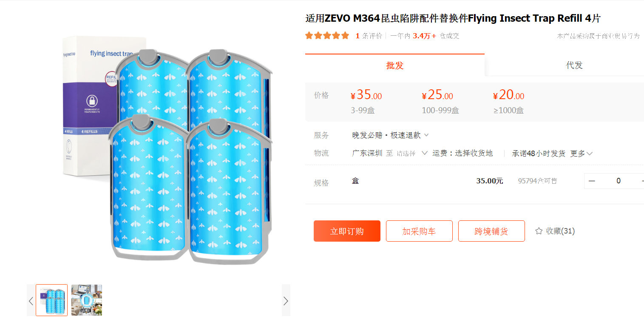644x331 pixels.
Task: Click the 加采购车 button
Action: click(419, 231)
